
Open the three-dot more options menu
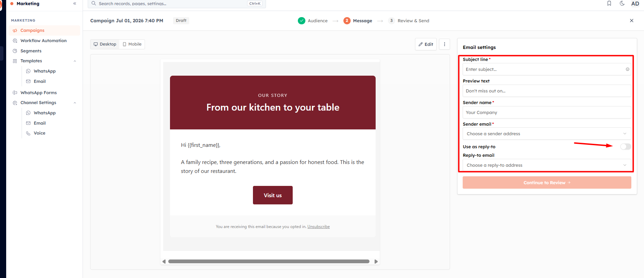coord(445,44)
